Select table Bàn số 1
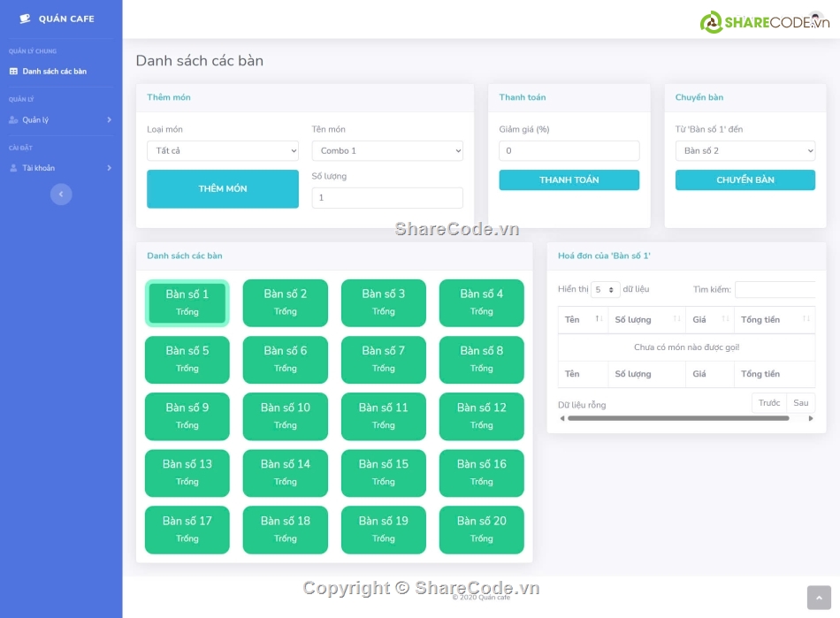This screenshot has height=618, width=840. [187, 302]
